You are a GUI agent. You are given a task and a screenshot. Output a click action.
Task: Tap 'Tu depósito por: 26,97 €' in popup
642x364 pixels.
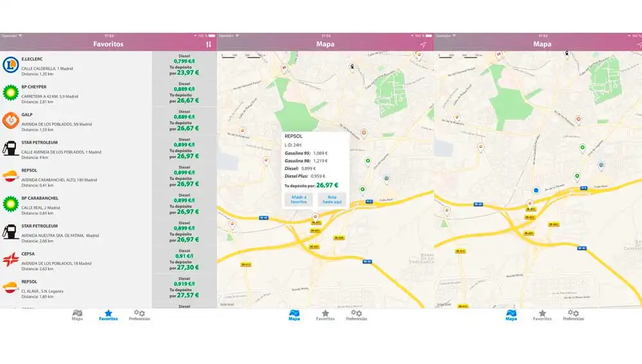tap(311, 185)
